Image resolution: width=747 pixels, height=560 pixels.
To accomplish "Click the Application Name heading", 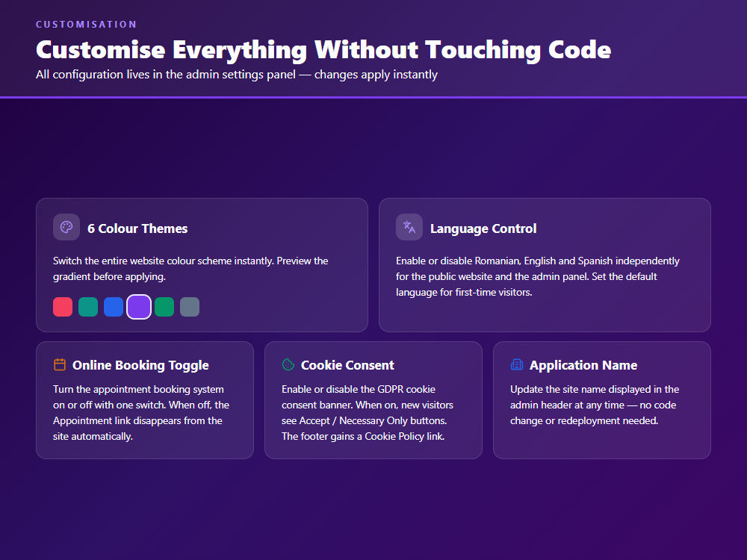I will (x=583, y=365).
